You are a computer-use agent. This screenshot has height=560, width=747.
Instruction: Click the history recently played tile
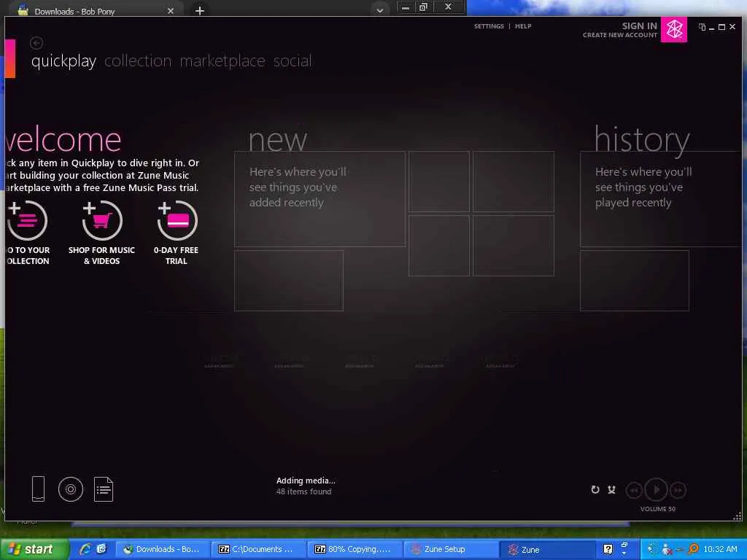(x=661, y=199)
